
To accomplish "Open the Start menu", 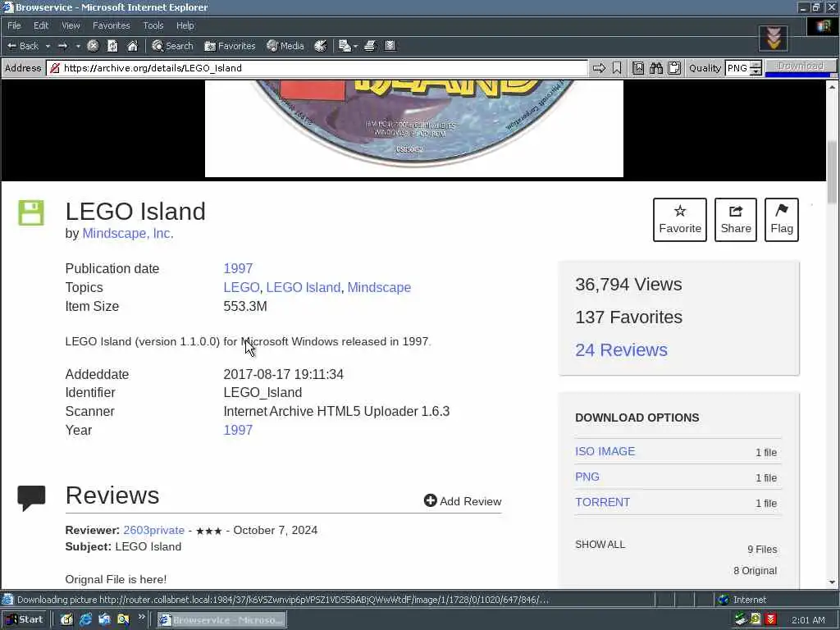I will click(x=24, y=619).
